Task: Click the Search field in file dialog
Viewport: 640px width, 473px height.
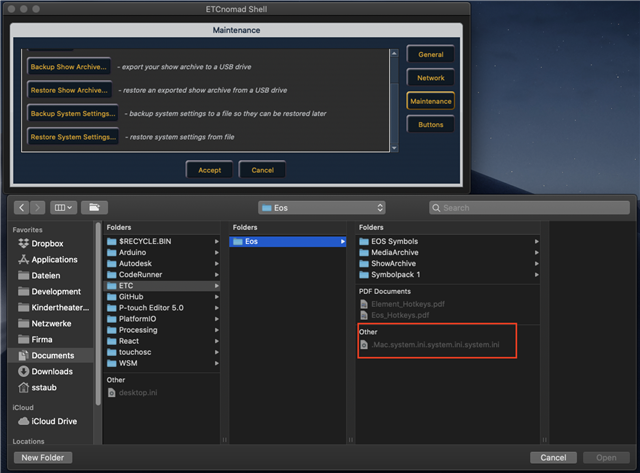Action: point(529,208)
